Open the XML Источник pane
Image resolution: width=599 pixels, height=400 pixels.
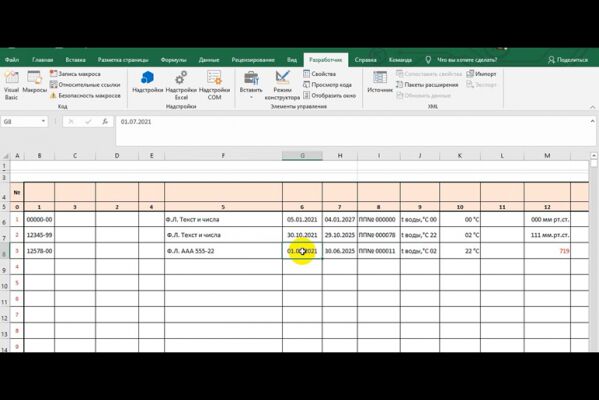pos(380,82)
